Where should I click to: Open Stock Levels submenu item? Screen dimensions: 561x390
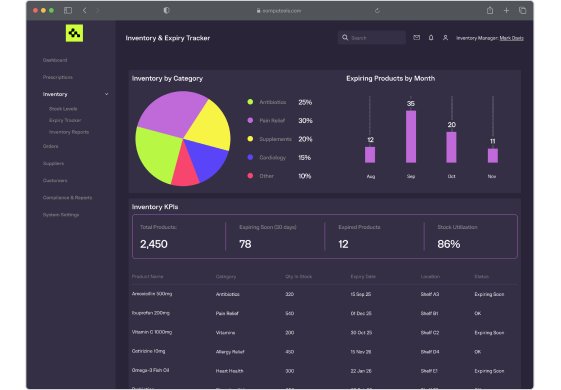tap(63, 109)
